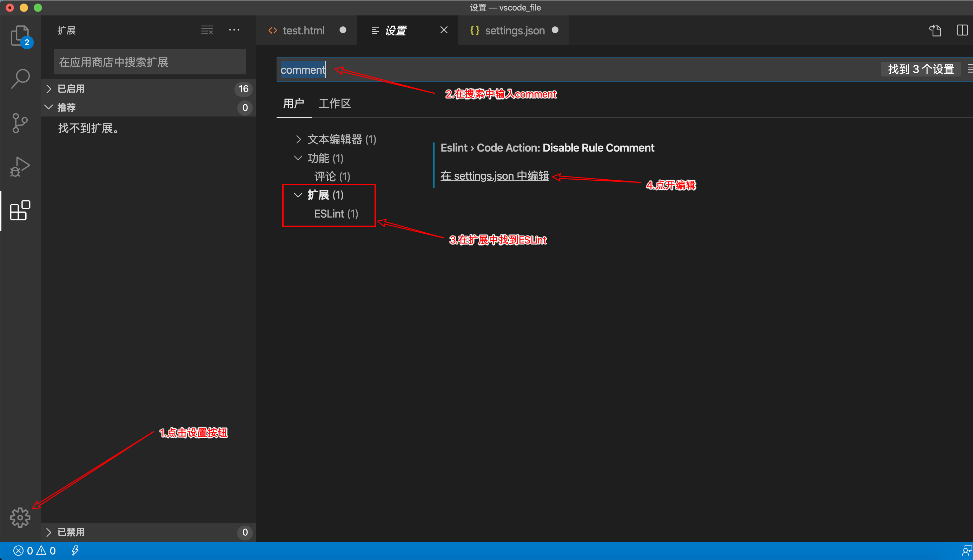Switch to the test.html editor tab
The image size is (973, 560).
click(303, 31)
